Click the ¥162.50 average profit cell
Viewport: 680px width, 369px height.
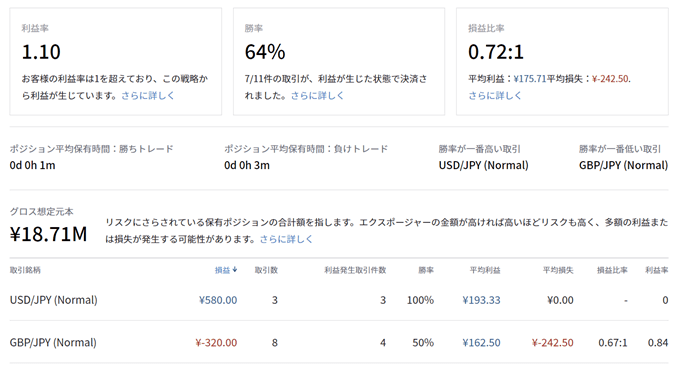[x=481, y=343]
